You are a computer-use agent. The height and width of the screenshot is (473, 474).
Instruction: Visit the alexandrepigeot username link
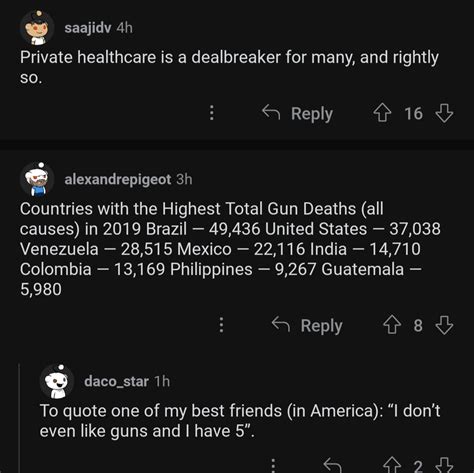click(118, 180)
